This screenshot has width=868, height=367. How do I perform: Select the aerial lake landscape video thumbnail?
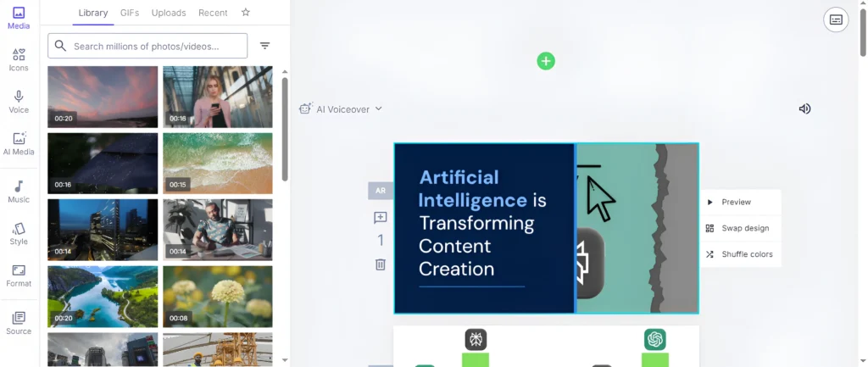(103, 297)
